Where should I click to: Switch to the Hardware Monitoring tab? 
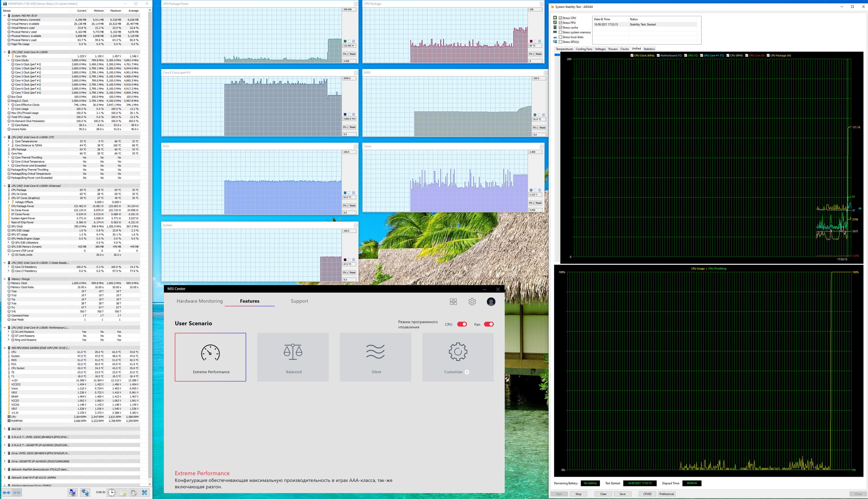click(199, 301)
